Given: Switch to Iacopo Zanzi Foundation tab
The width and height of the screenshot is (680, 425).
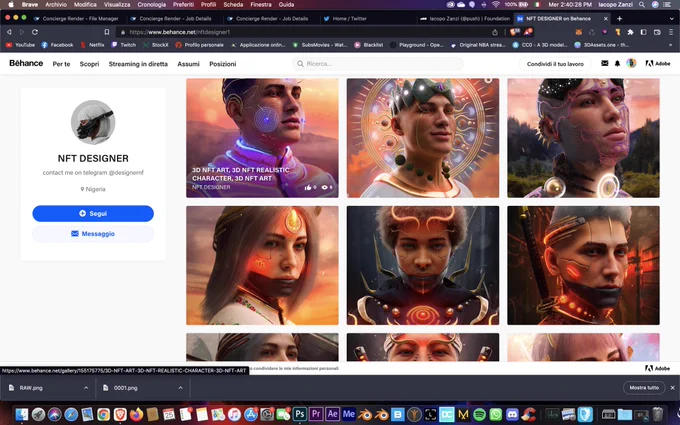Looking at the screenshot, I should pyautogui.click(x=466, y=19).
